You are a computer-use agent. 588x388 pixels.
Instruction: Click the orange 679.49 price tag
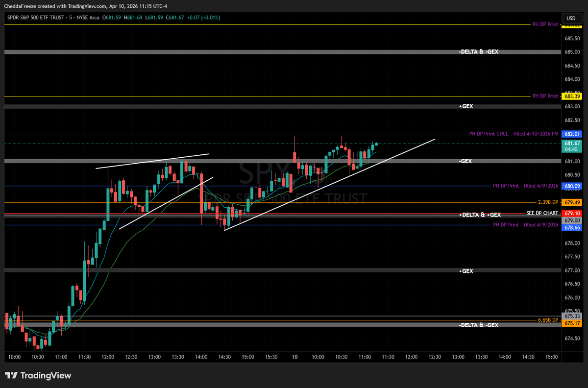[x=572, y=202]
